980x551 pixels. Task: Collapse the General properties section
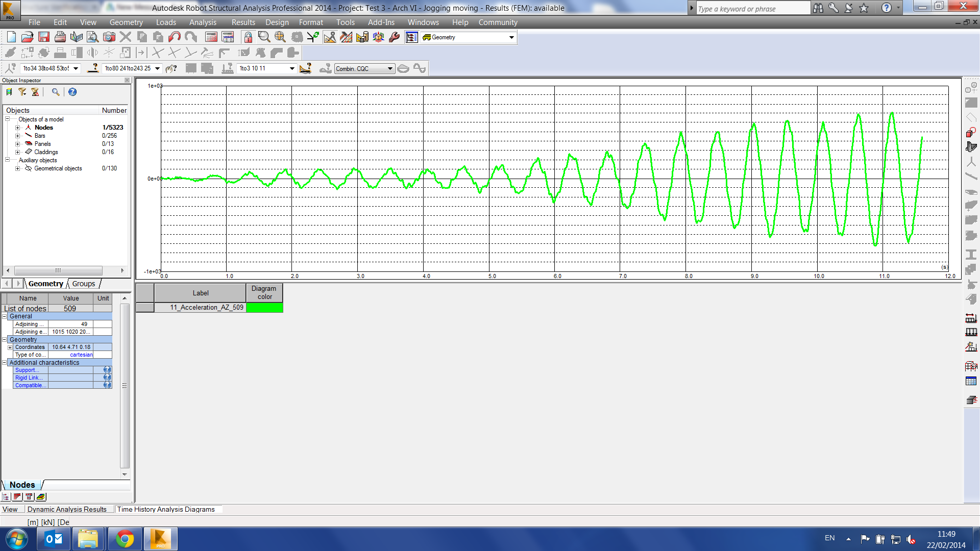pyautogui.click(x=5, y=316)
